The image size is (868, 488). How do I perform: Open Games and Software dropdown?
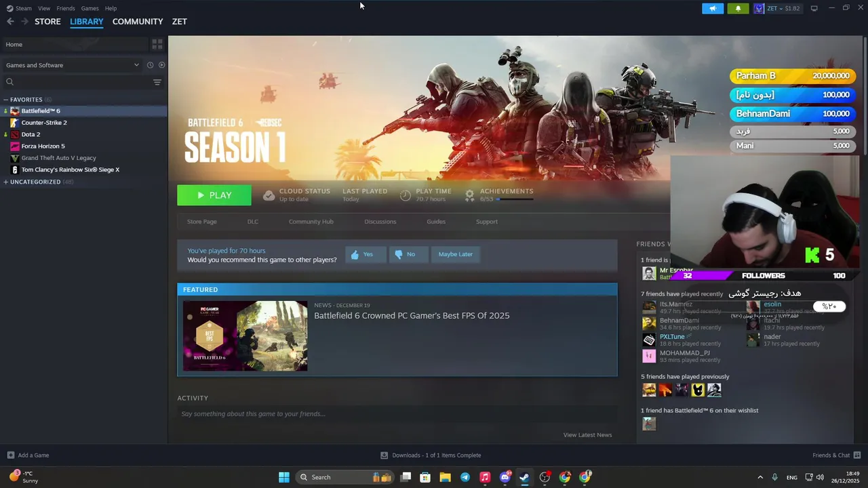pyautogui.click(x=72, y=65)
